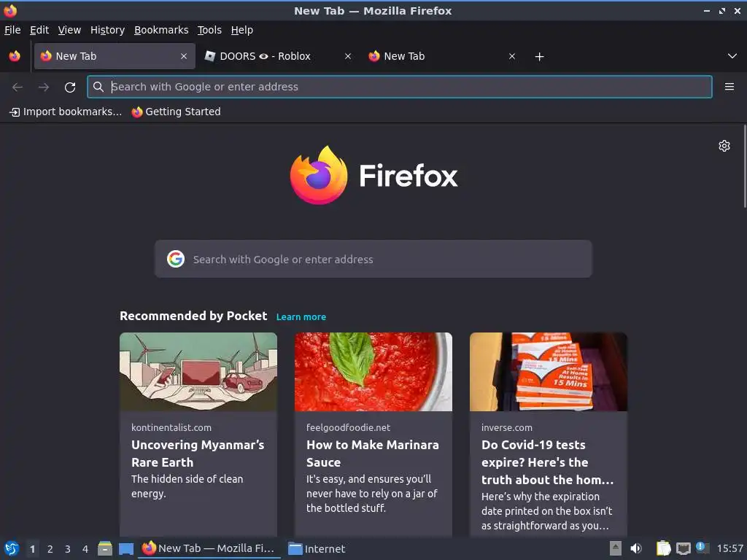Image resolution: width=747 pixels, height=560 pixels.
Task: Expand the list all tabs chevron
Action: tap(732, 56)
